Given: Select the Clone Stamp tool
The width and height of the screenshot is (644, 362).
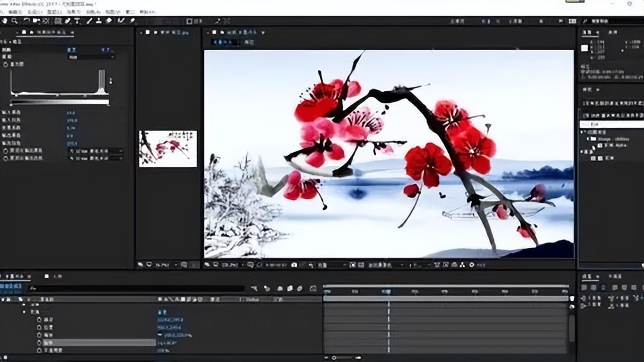Looking at the screenshot, I should [98, 21].
